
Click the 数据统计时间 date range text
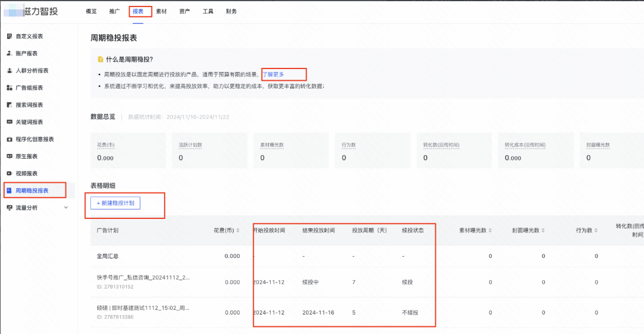click(179, 117)
